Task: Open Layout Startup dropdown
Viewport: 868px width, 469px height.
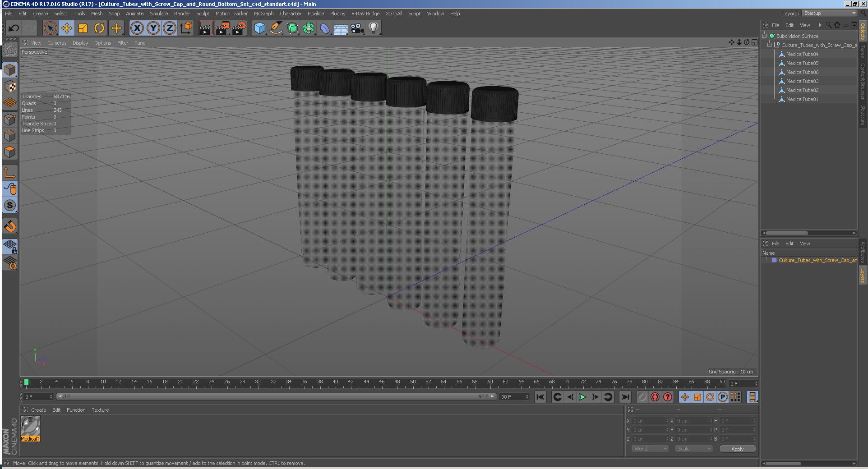Action: [830, 14]
